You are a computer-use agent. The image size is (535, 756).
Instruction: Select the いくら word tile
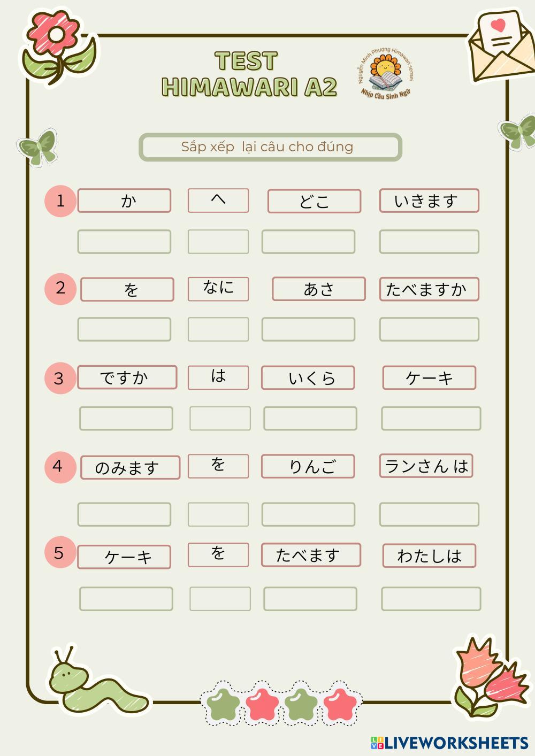click(308, 377)
